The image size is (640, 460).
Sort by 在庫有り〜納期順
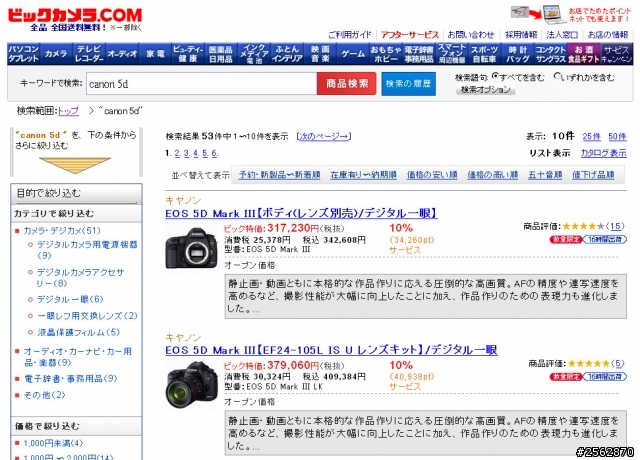tap(363, 175)
